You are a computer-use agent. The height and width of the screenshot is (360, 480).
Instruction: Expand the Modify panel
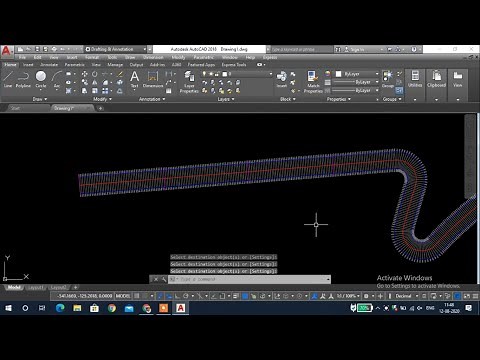click(102, 99)
